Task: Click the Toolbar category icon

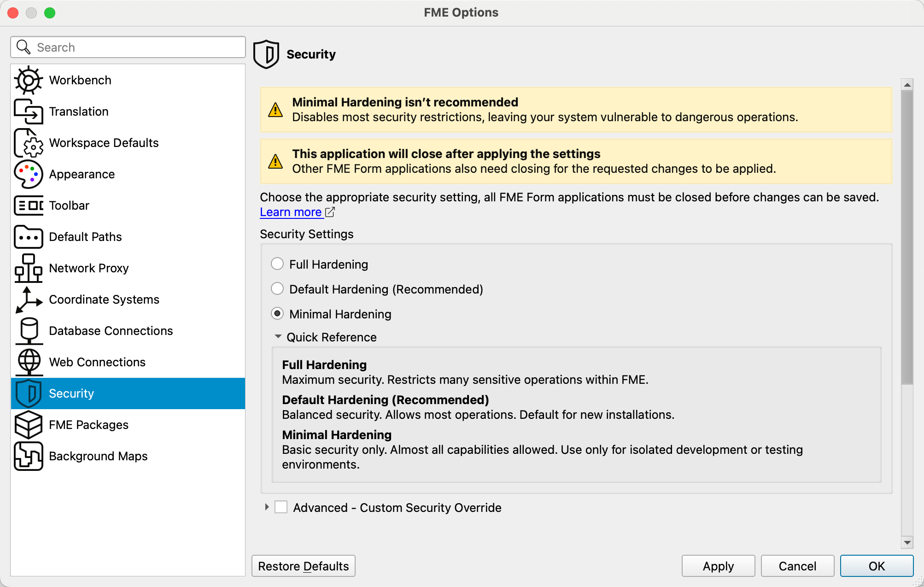Action: [29, 205]
